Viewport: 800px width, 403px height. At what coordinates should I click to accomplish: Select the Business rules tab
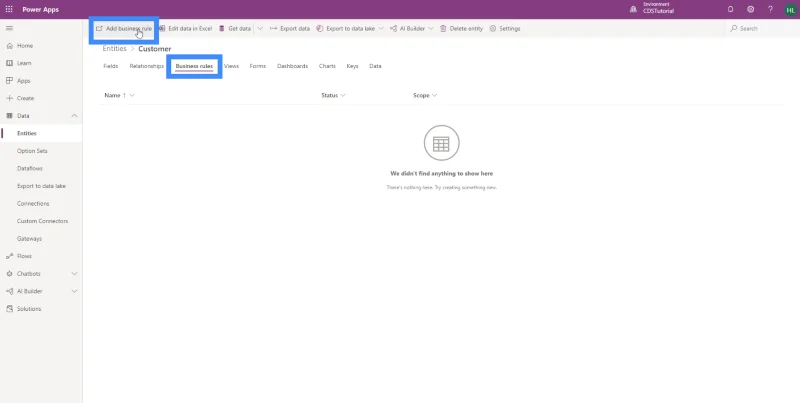[x=194, y=66]
